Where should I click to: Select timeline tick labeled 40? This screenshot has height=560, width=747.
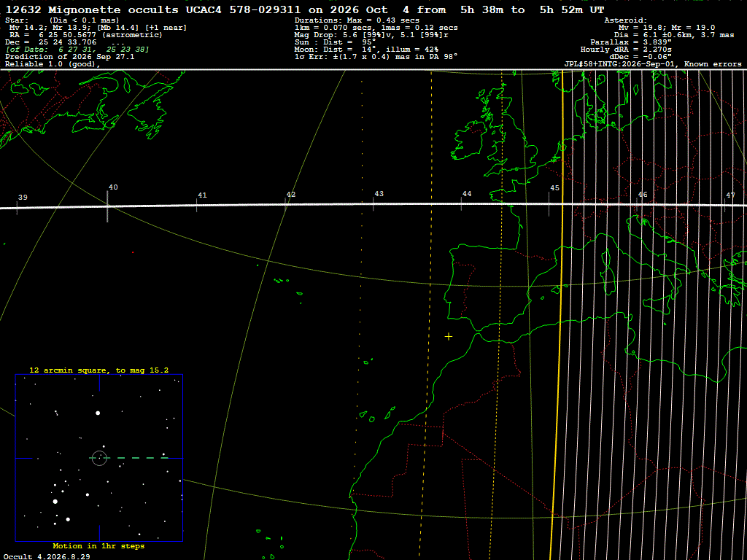(x=108, y=206)
